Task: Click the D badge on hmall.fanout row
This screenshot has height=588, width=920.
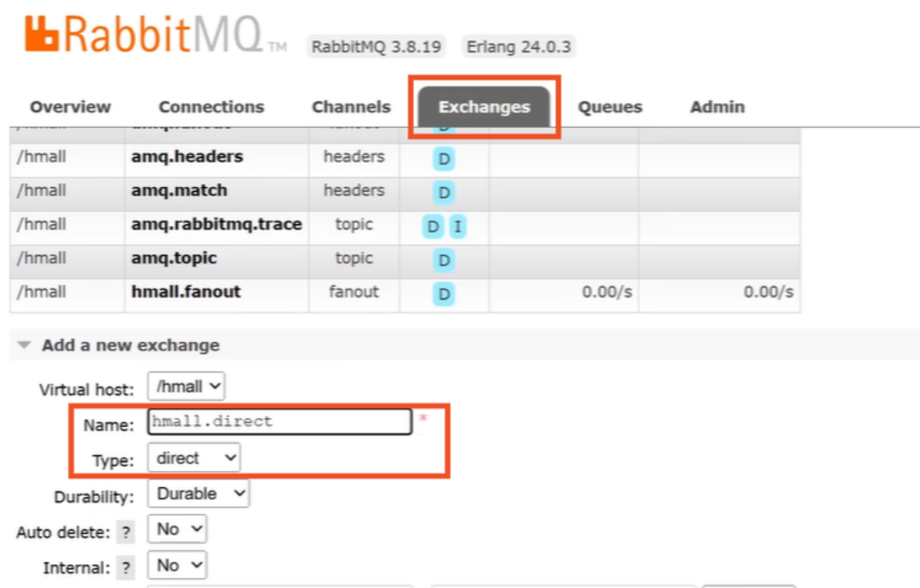Action: [444, 294]
